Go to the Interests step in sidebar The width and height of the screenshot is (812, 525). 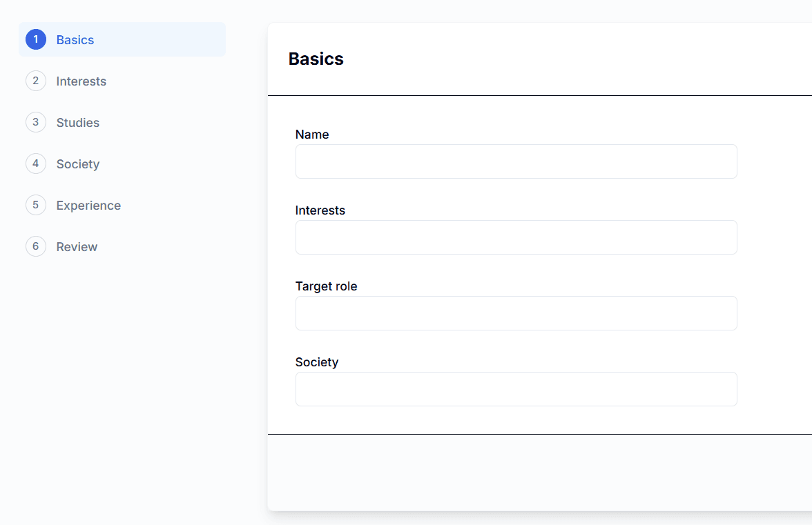tap(81, 81)
